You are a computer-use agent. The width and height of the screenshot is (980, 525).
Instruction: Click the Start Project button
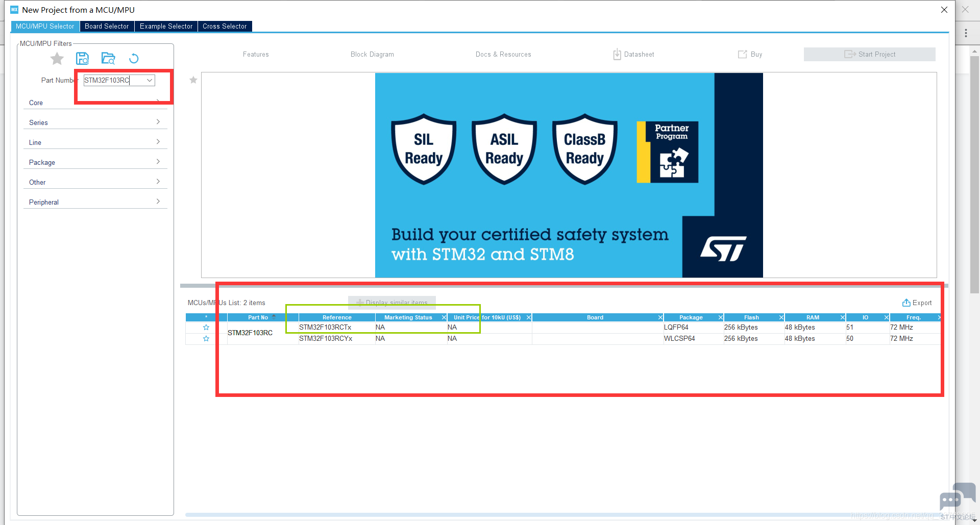(x=869, y=54)
